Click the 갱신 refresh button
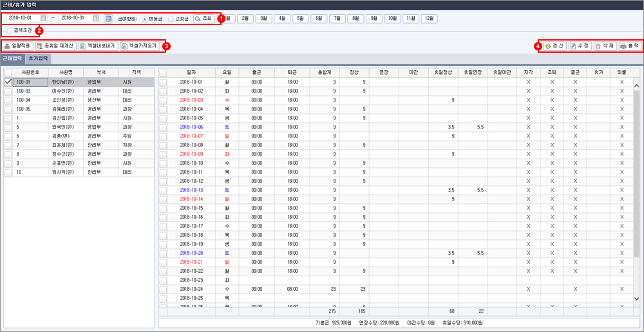 tap(554, 46)
